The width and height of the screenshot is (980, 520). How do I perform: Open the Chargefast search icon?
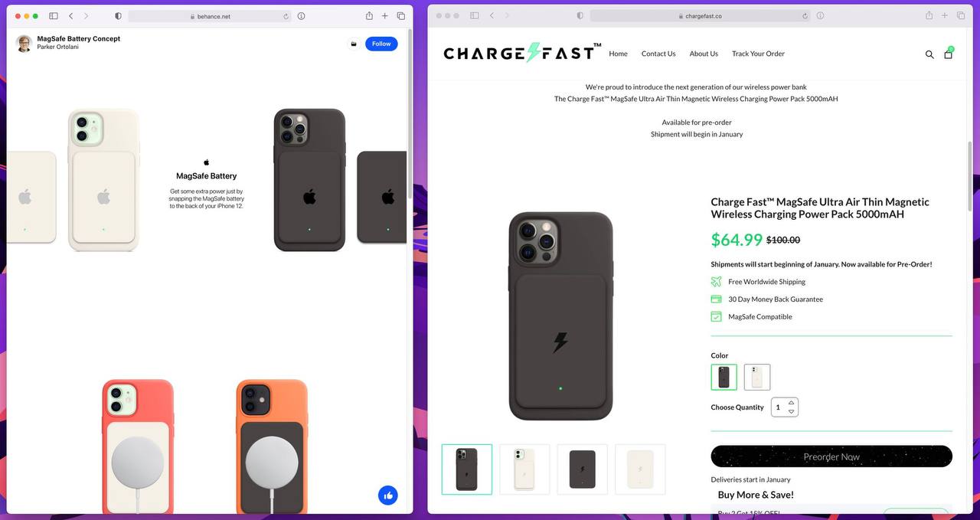point(929,54)
